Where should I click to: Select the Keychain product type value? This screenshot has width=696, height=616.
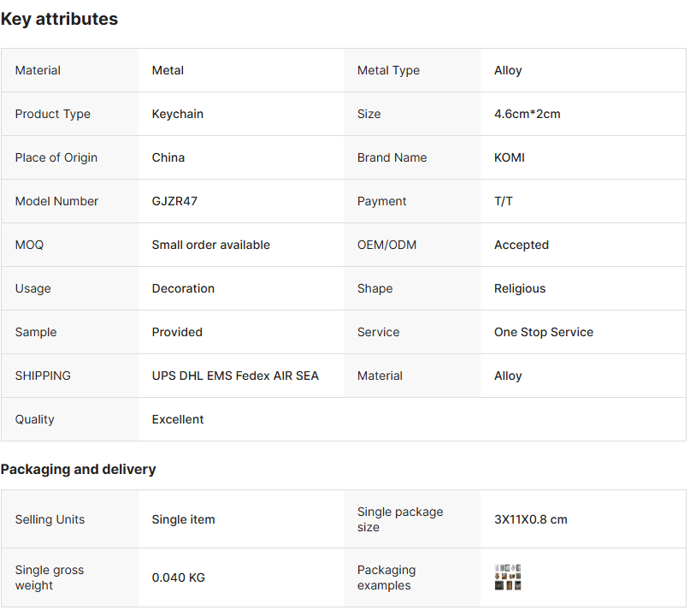tap(178, 114)
